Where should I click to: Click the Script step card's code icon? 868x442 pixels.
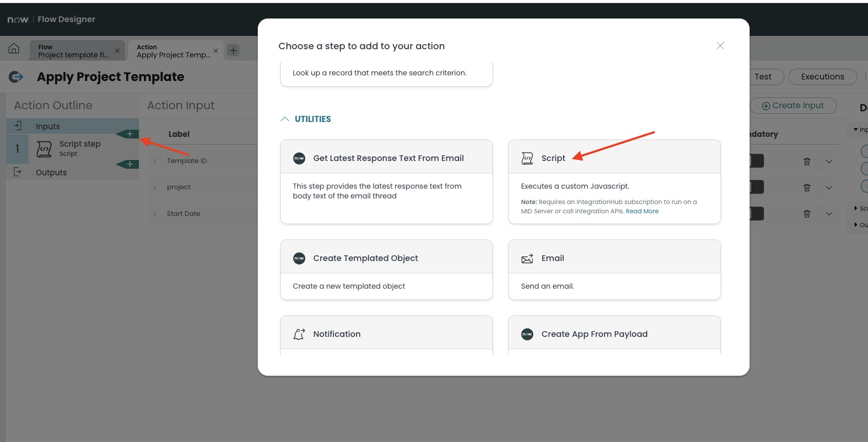[x=527, y=158]
